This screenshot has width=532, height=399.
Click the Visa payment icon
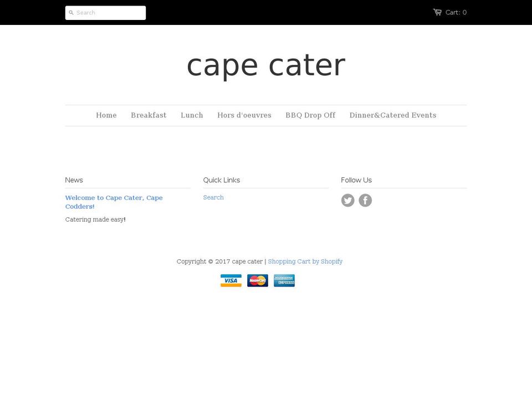231,280
